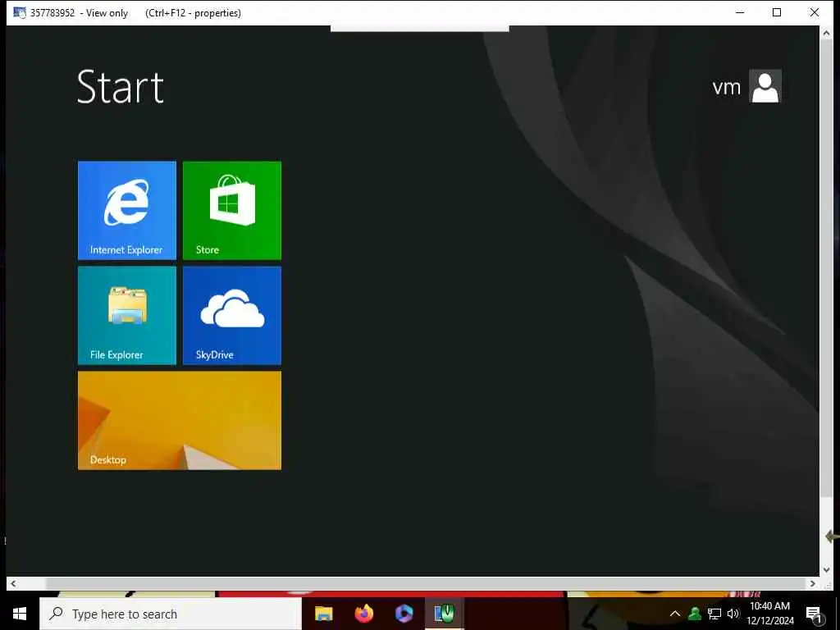Open the Windows Start button on taskbar
Image resolution: width=840 pixels, height=630 pixels.
tap(20, 614)
